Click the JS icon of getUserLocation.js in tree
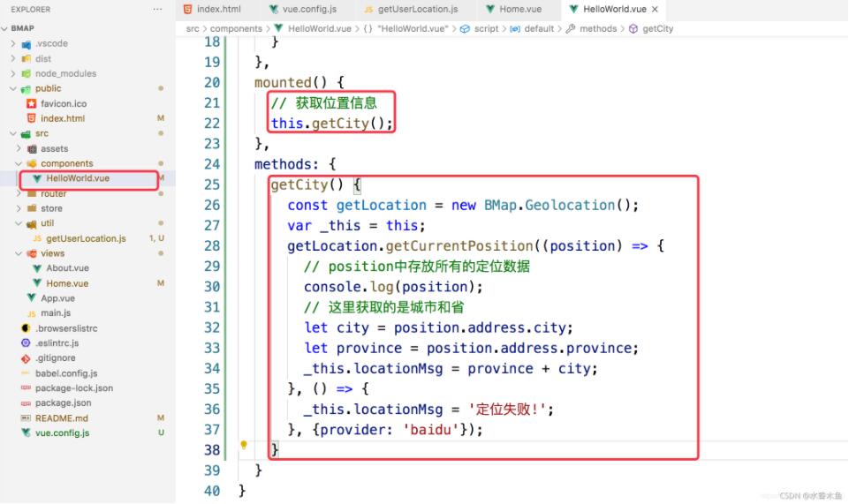The image size is (849, 504). (x=37, y=238)
